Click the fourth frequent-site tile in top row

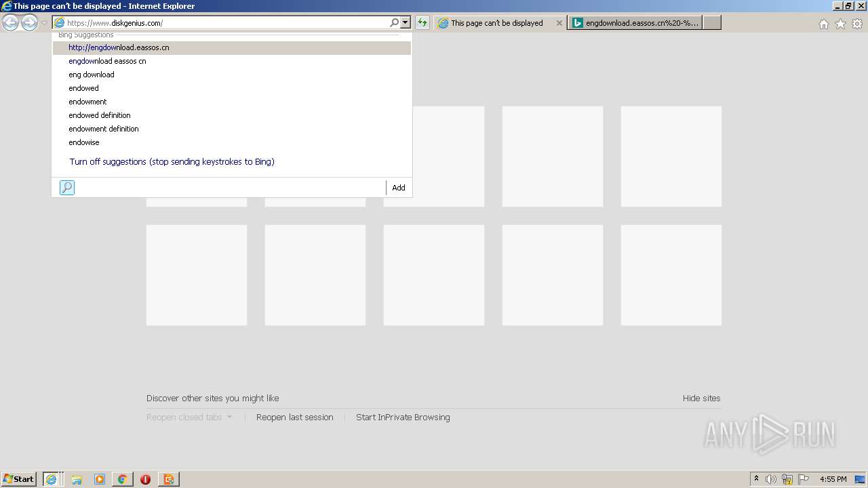[553, 157]
